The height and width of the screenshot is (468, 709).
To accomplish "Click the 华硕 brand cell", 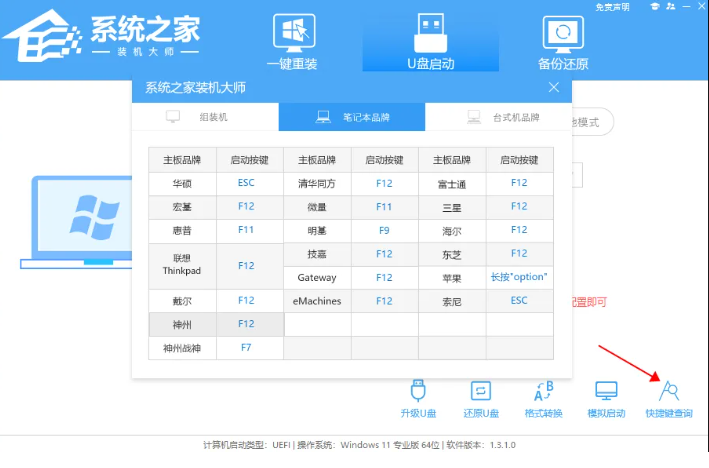I will (x=182, y=184).
